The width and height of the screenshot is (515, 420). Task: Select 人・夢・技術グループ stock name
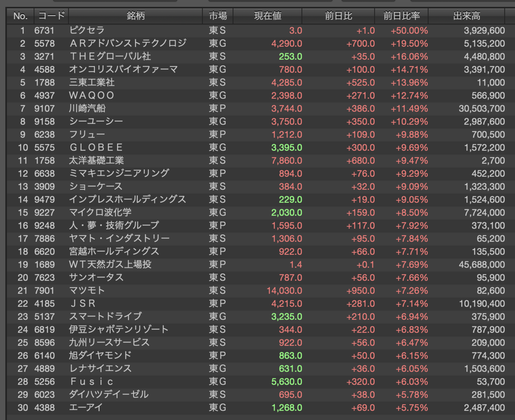[x=114, y=225]
